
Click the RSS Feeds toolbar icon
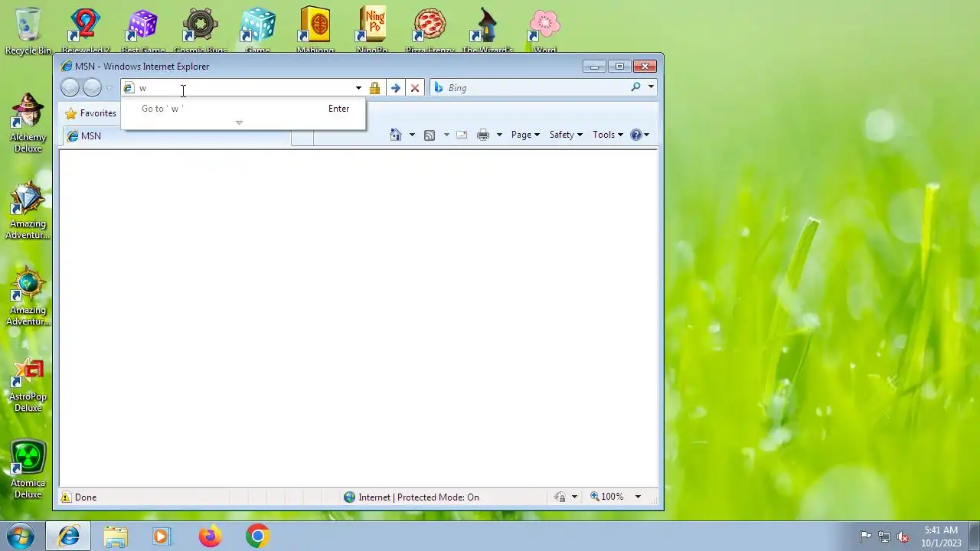(x=430, y=135)
